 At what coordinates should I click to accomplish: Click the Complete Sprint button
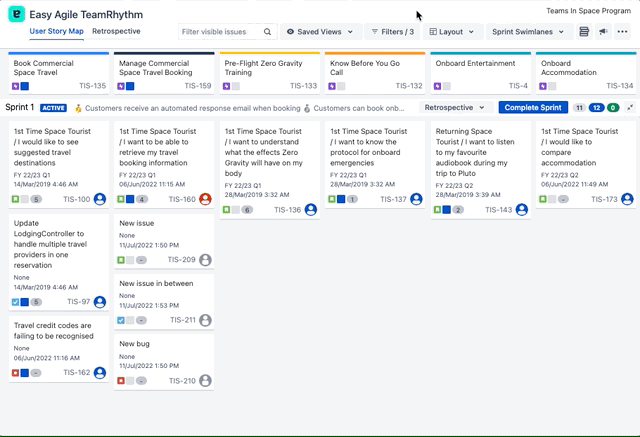point(533,108)
